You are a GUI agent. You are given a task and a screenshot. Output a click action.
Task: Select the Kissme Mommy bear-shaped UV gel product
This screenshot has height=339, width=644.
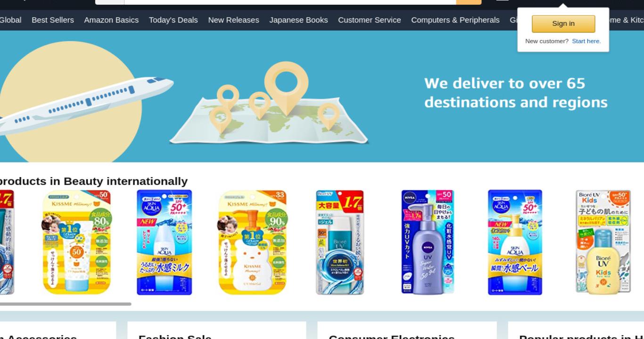(x=253, y=242)
